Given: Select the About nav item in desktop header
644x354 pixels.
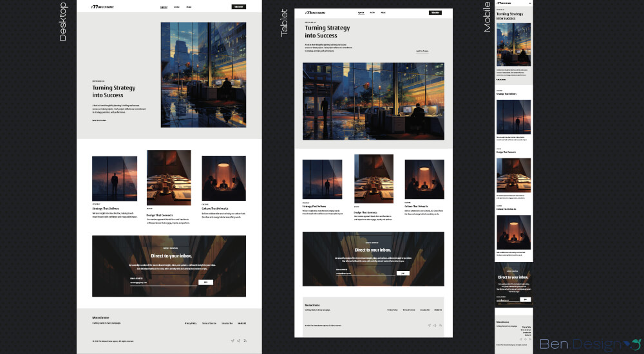Looking at the screenshot, I should [x=189, y=6].
